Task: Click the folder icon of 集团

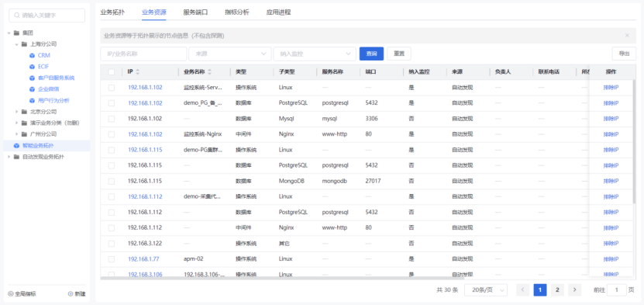Action: pos(16,33)
